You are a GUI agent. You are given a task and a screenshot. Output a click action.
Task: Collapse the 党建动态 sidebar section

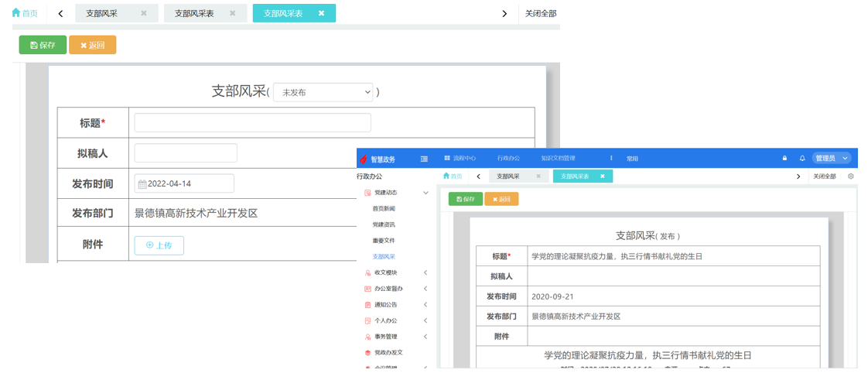click(x=425, y=193)
